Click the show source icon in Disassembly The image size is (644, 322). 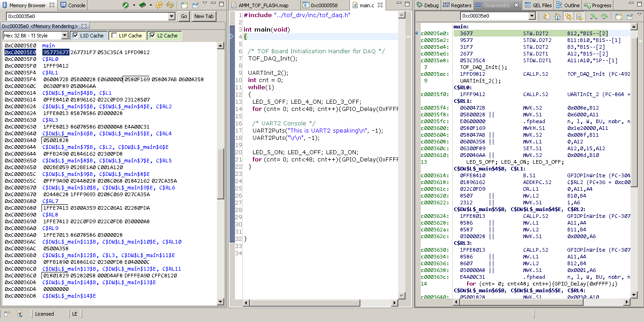[x=579, y=16]
